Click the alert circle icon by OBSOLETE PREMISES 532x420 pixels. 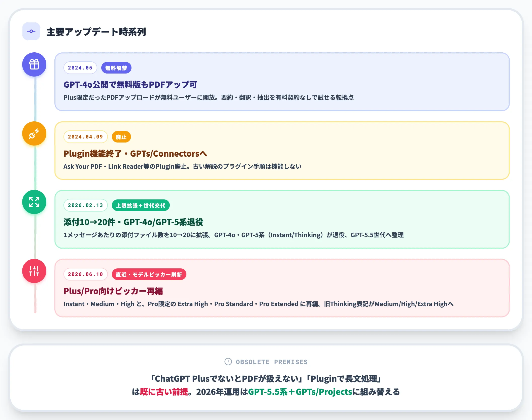228,362
